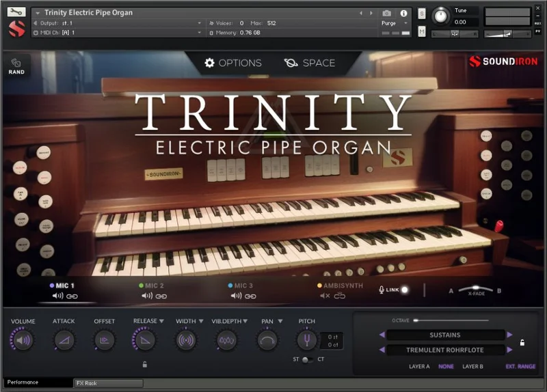Open the OPTIONS tab

(x=233, y=63)
